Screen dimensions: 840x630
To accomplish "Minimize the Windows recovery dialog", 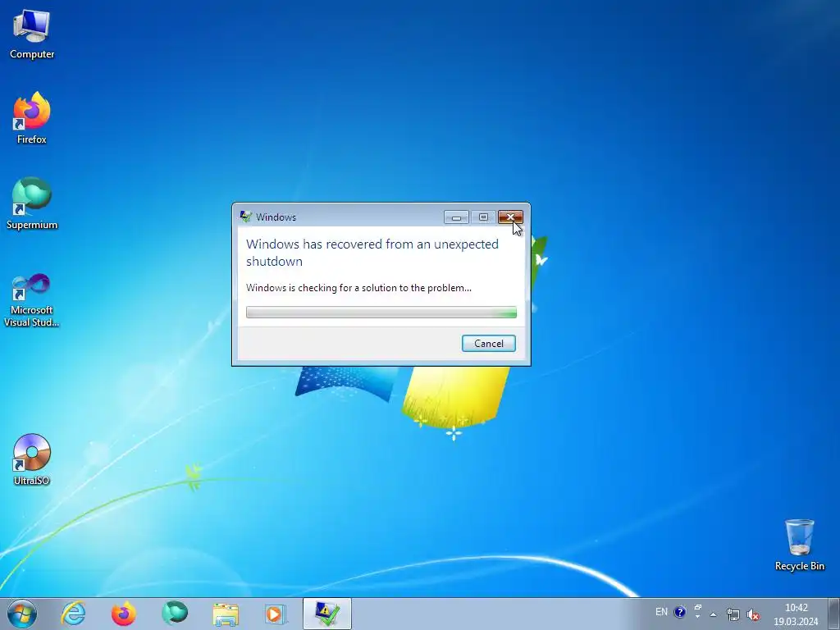I will pyautogui.click(x=456, y=217).
